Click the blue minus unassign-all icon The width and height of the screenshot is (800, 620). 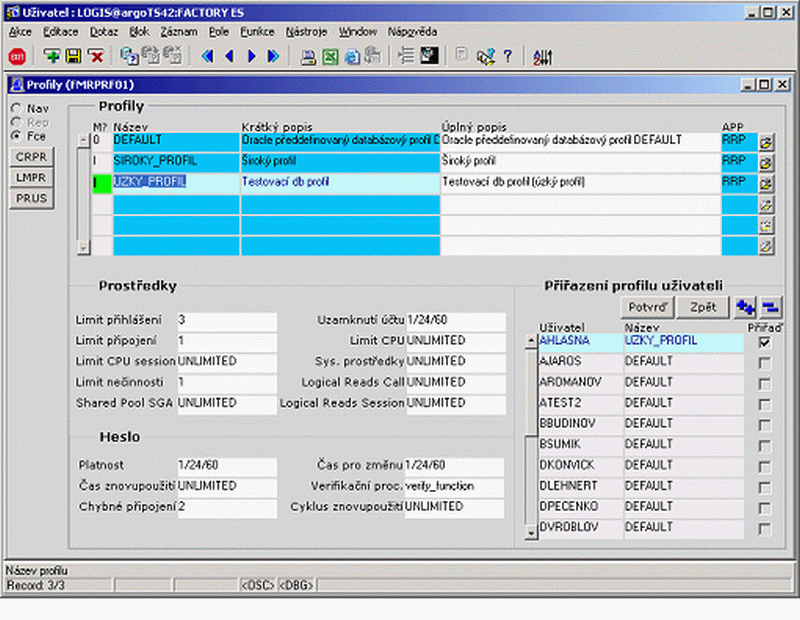click(x=770, y=307)
